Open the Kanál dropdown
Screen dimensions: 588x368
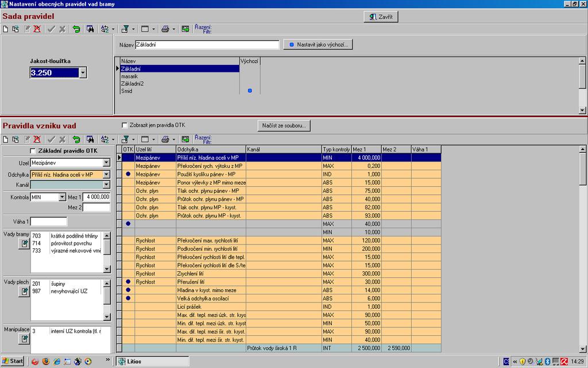click(x=106, y=185)
